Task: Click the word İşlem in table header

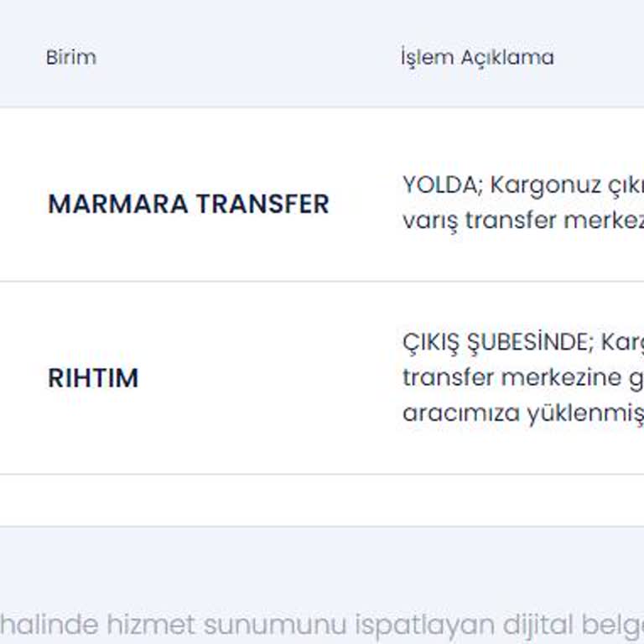Action: click(428, 57)
